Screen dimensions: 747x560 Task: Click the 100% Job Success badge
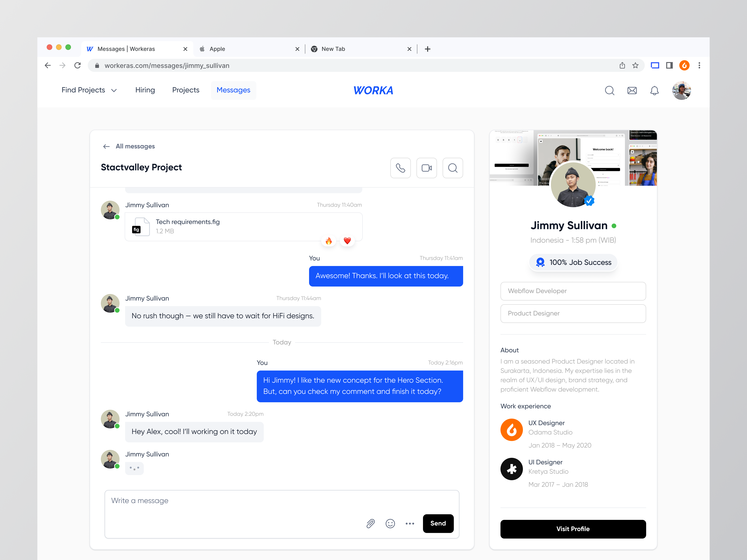coord(573,262)
